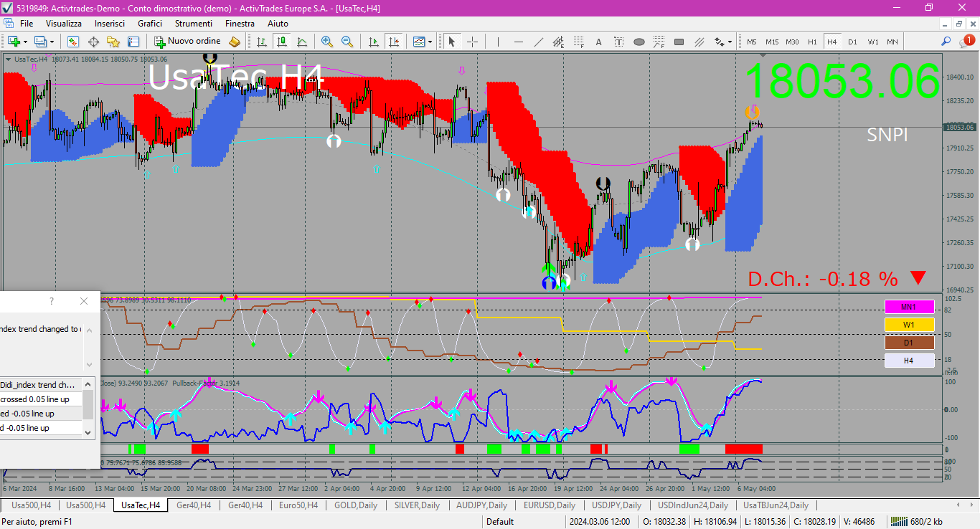Expand the Profiles dropdown arrow
Screen dimensions: 980x529
click(52, 42)
